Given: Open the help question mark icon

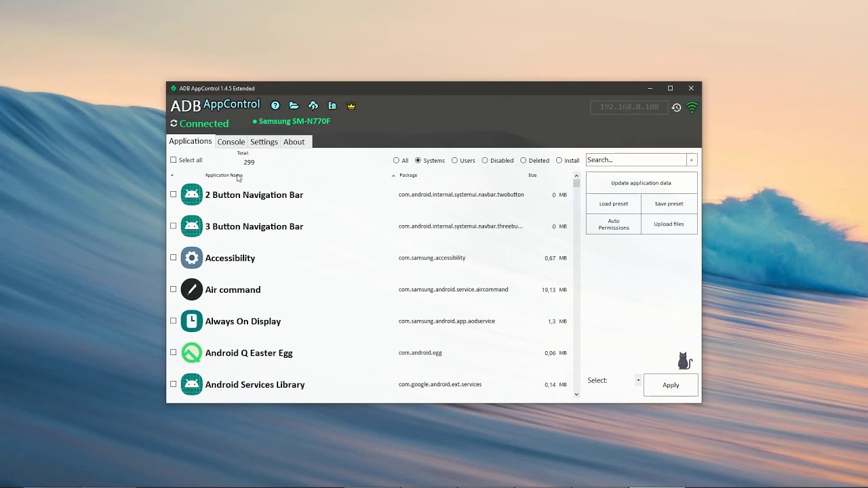Looking at the screenshot, I should click(275, 106).
